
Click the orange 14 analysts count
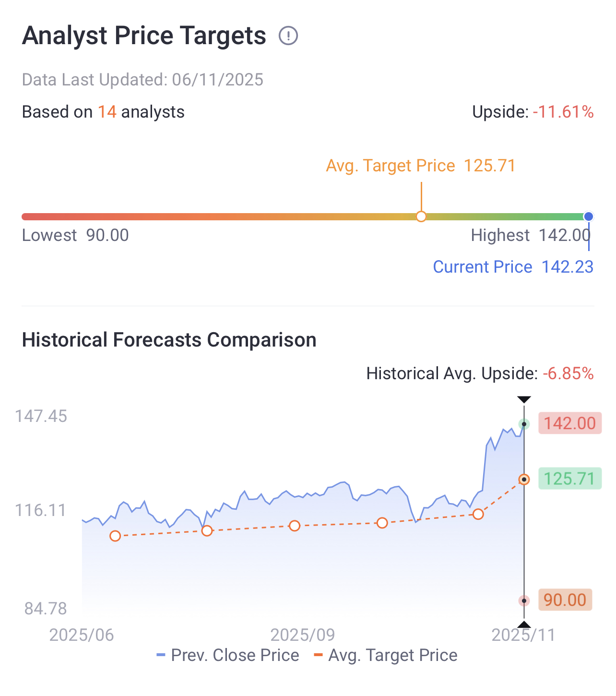(107, 112)
